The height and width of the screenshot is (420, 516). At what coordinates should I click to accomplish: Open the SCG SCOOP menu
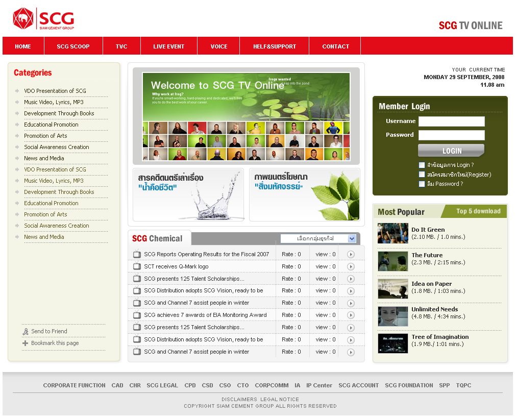click(73, 46)
